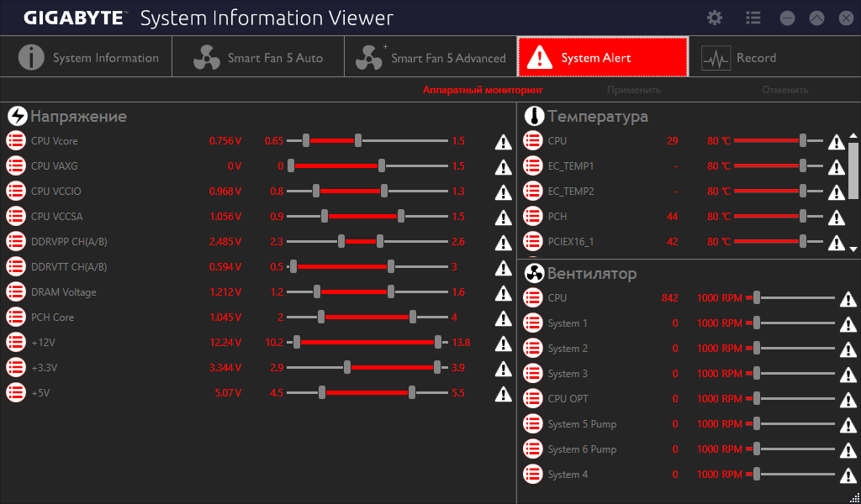
Task: Click the System 1 fan RPM slider handle
Action: coord(757,323)
